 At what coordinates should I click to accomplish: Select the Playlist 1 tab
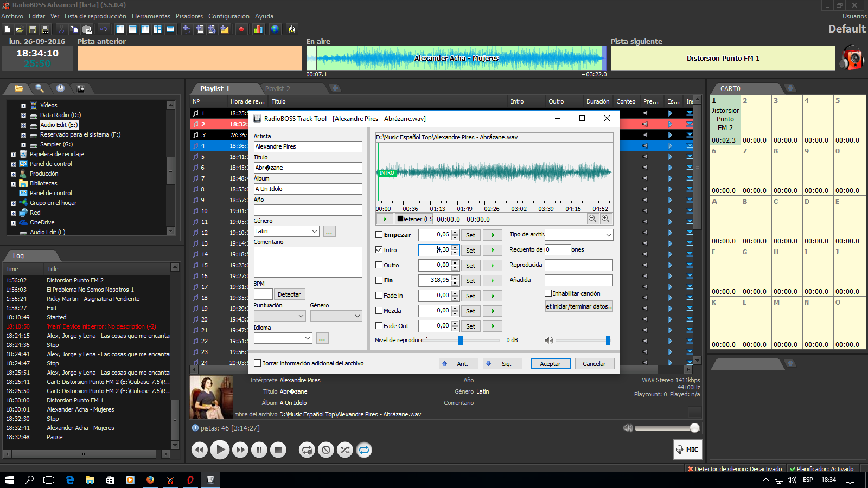tap(215, 88)
